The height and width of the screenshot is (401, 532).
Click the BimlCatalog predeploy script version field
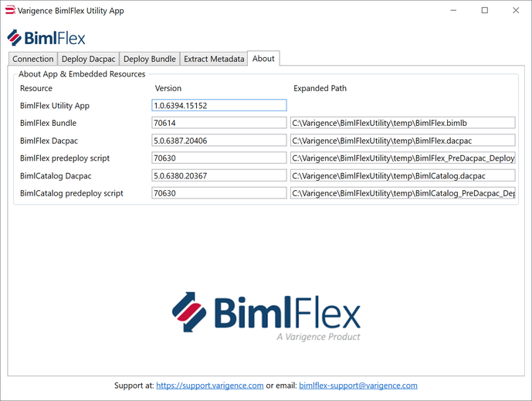point(219,193)
